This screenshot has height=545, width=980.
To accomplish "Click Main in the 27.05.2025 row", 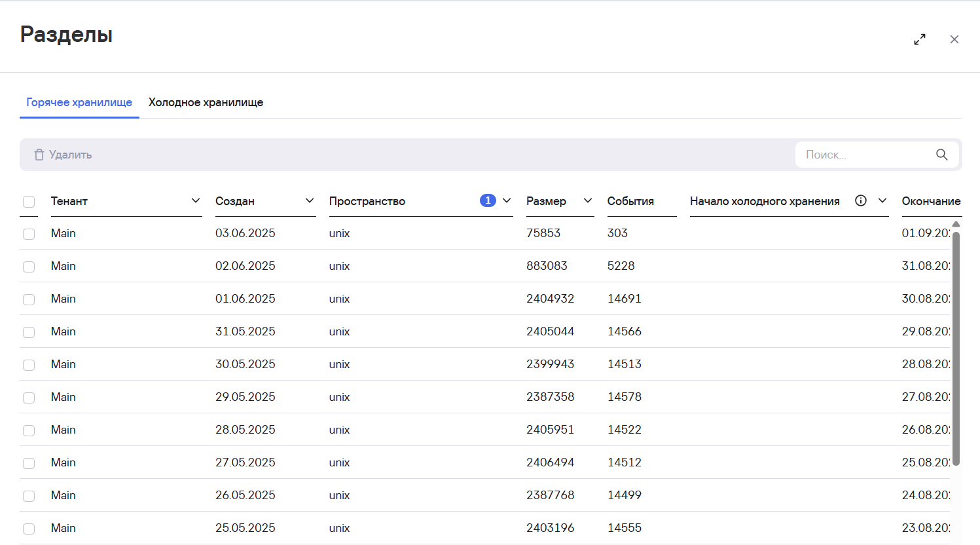I will (x=64, y=462).
